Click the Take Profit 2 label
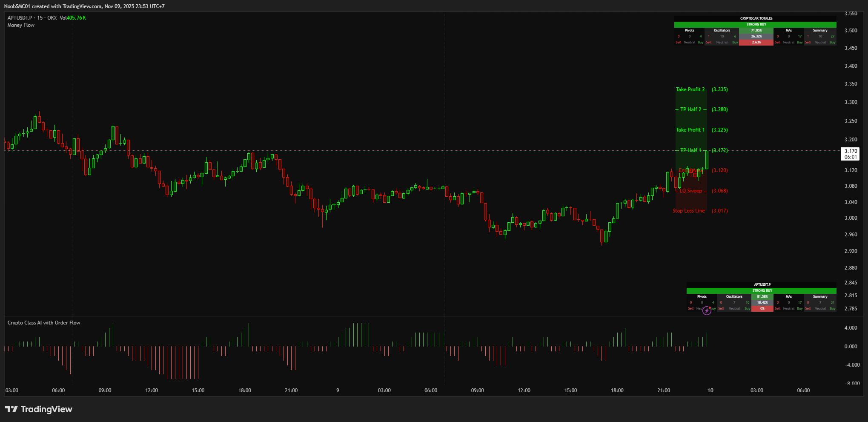 [690, 89]
